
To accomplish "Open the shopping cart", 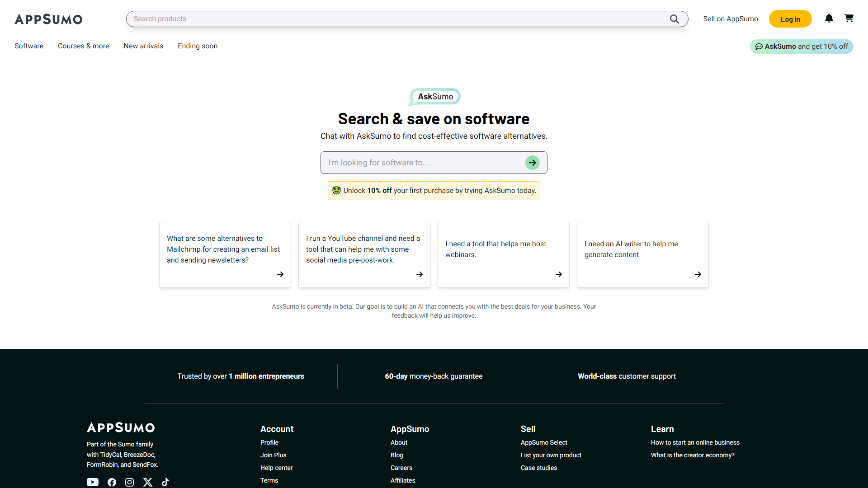I will click(x=849, y=19).
